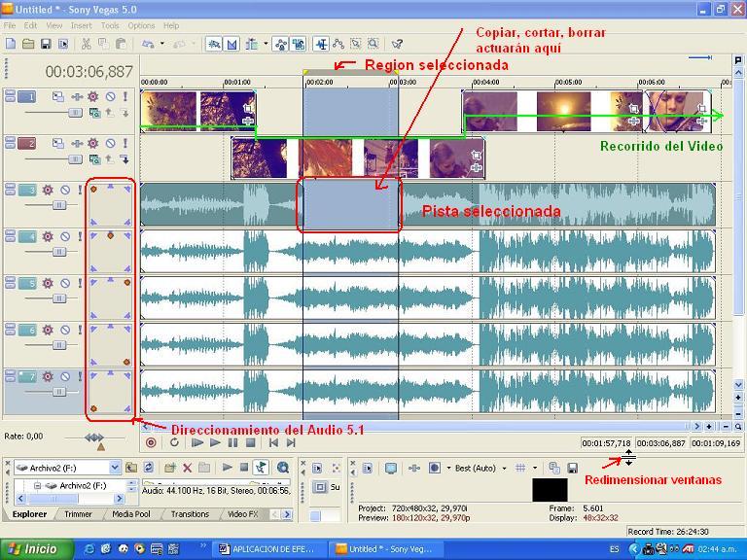Screen dimensions: 747x560
Task: Select the Envelope Edit tool
Action: click(x=338, y=45)
